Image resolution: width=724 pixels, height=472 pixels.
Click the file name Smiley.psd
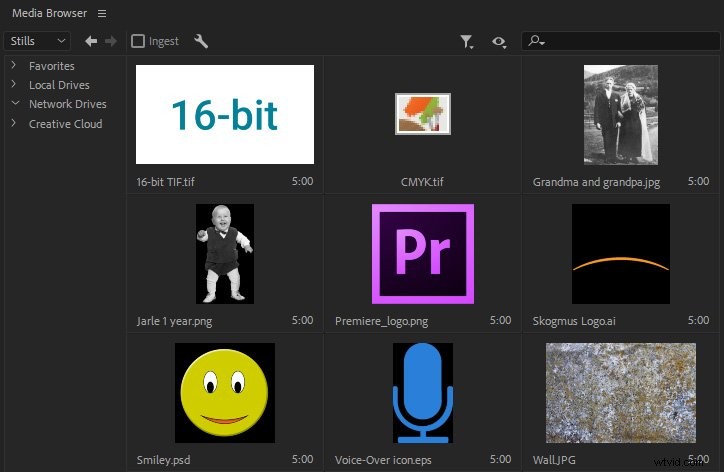163,460
